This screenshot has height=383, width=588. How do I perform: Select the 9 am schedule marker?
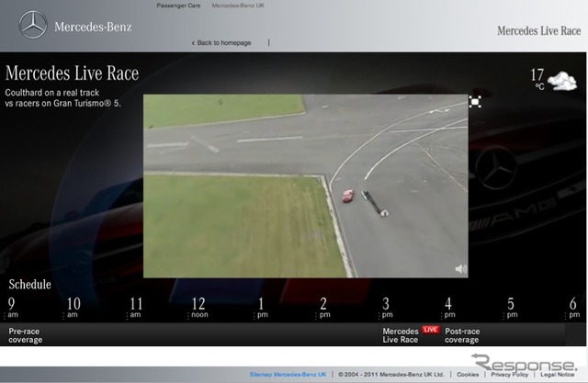(x=12, y=308)
